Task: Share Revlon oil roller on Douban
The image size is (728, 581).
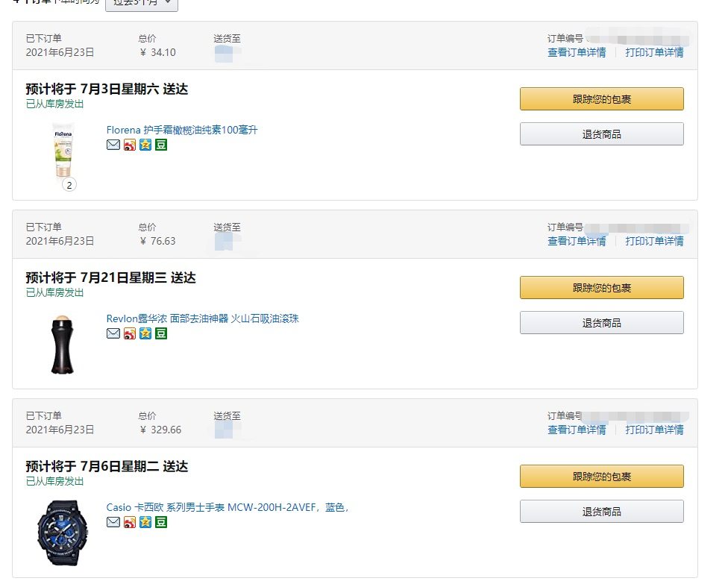Action: tap(161, 333)
